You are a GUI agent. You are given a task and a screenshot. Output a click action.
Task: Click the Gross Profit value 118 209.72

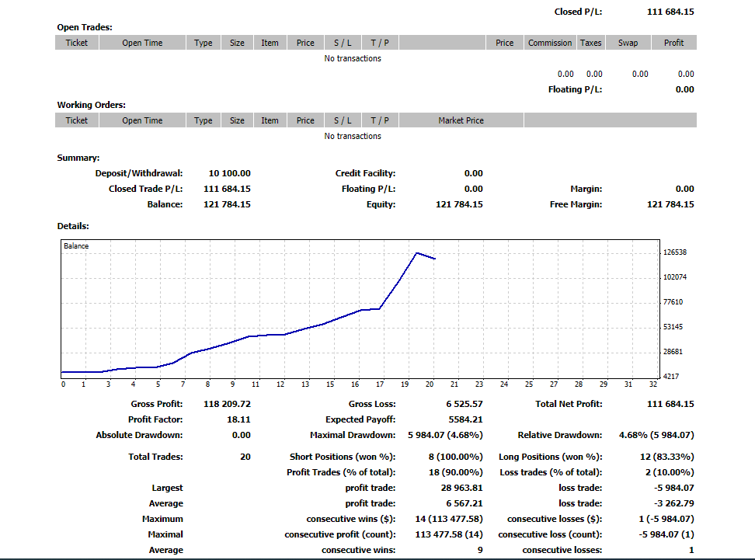pos(227,404)
